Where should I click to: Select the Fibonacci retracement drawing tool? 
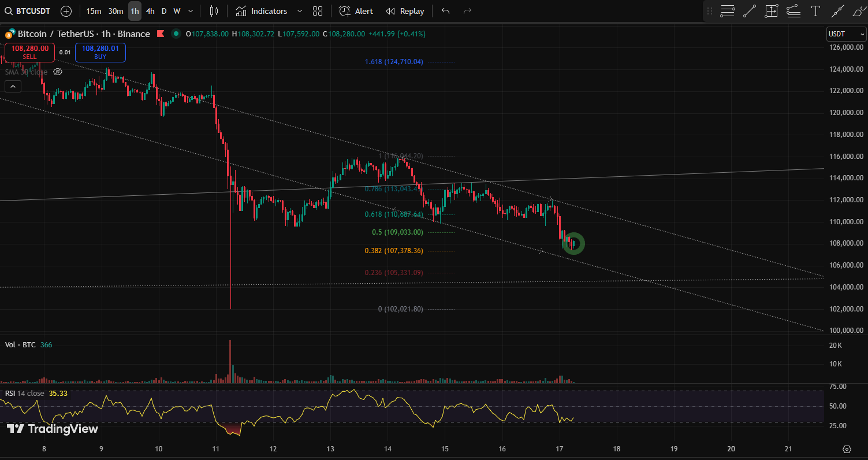728,11
